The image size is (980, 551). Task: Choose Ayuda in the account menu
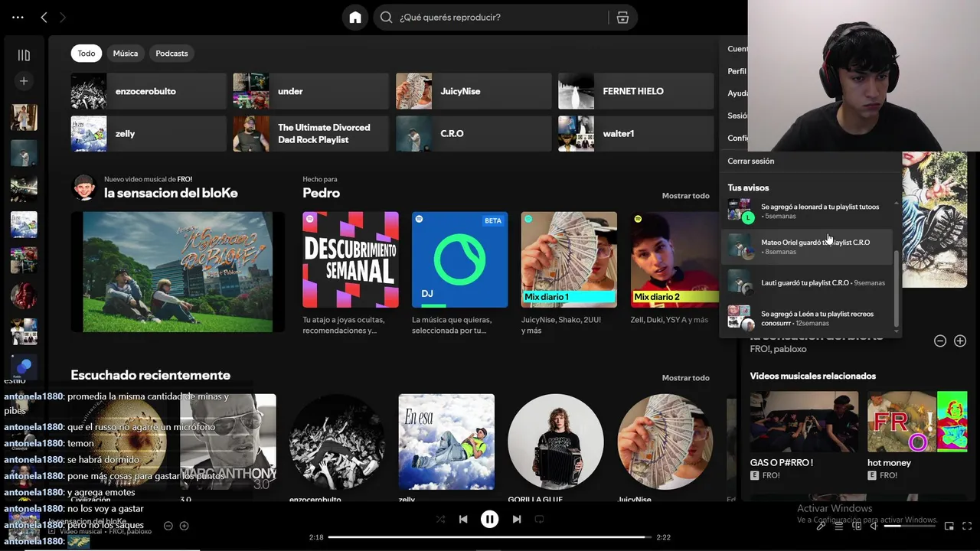click(738, 93)
